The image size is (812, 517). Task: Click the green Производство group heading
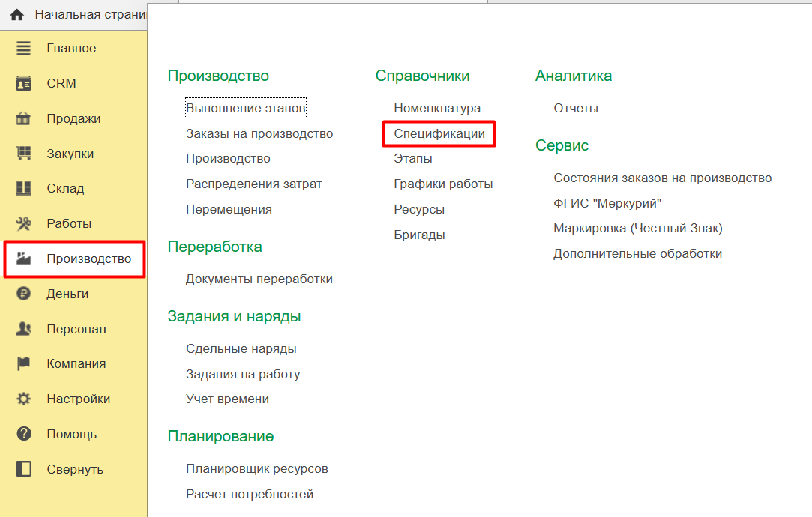tap(218, 76)
